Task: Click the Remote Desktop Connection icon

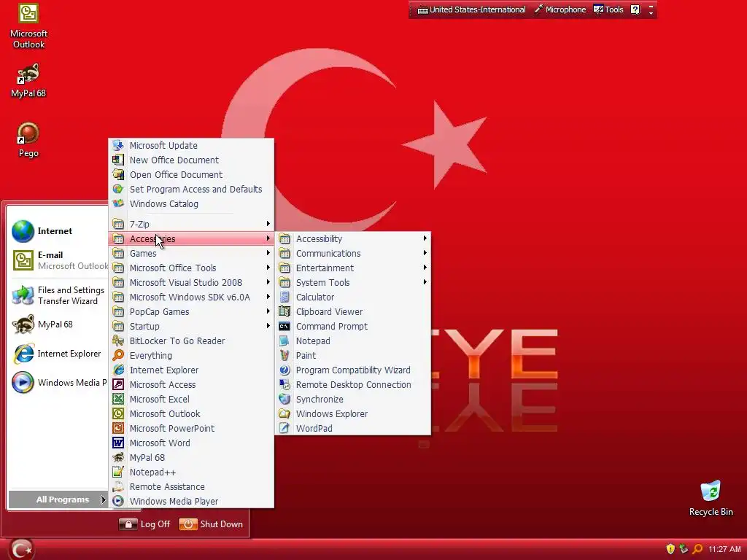Action: point(285,385)
